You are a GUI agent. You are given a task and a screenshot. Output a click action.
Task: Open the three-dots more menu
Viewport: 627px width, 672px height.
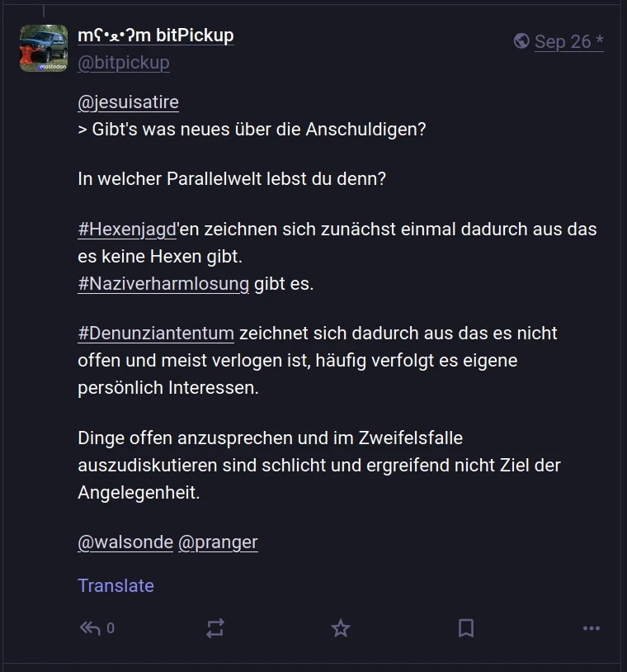(x=591, y=628)
